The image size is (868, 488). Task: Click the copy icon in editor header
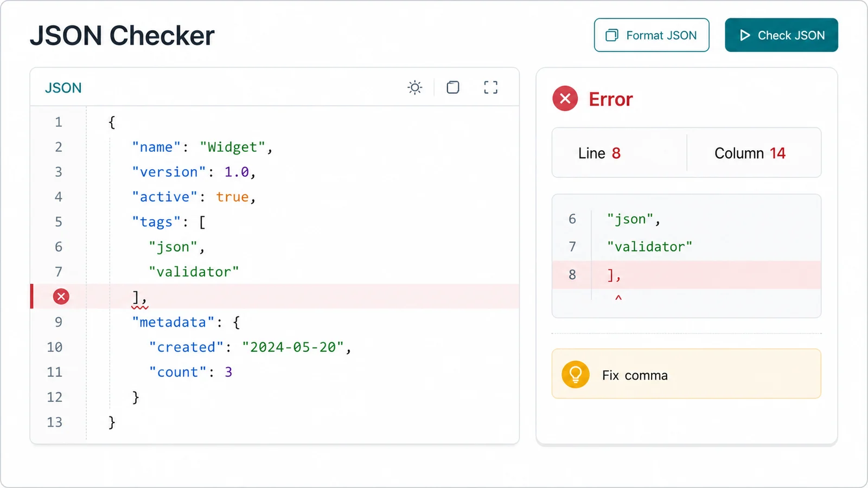453,87
